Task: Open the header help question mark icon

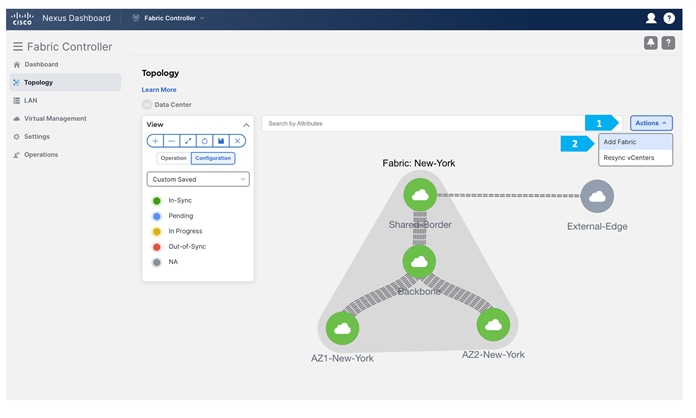Action: [x=669, y=18]
